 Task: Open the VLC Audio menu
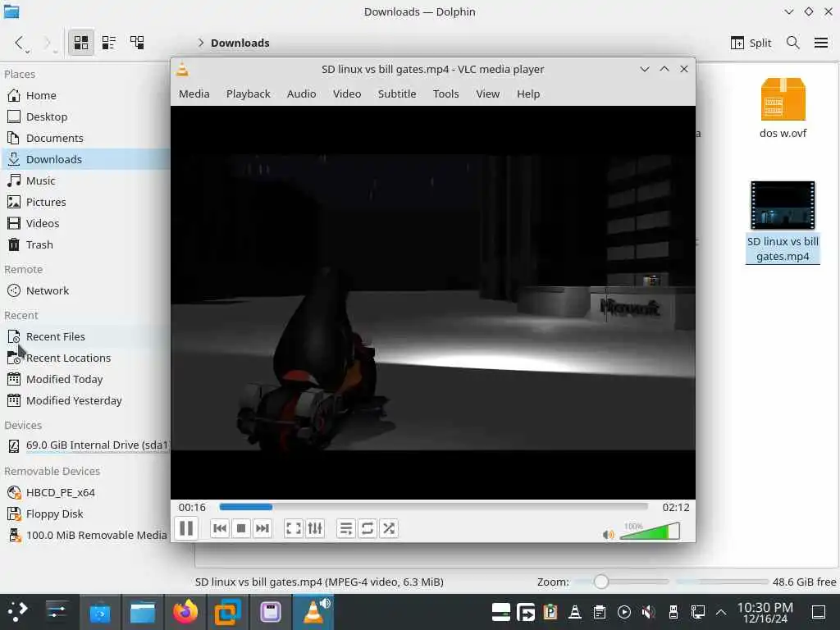point(302,94)
